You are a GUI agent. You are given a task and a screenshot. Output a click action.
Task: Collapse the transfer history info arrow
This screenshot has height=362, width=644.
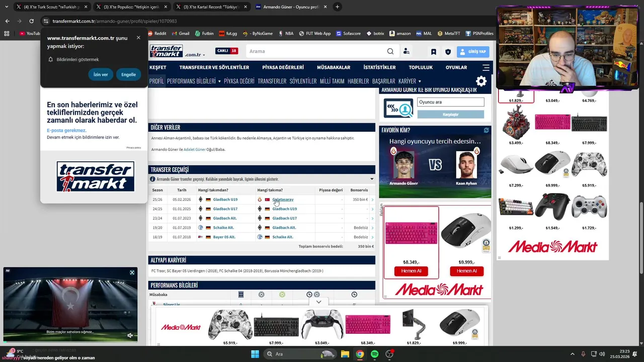coord(372,179)
